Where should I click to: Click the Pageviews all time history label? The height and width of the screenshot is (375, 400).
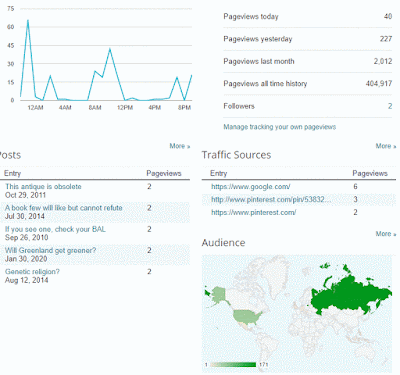[265, 83]
